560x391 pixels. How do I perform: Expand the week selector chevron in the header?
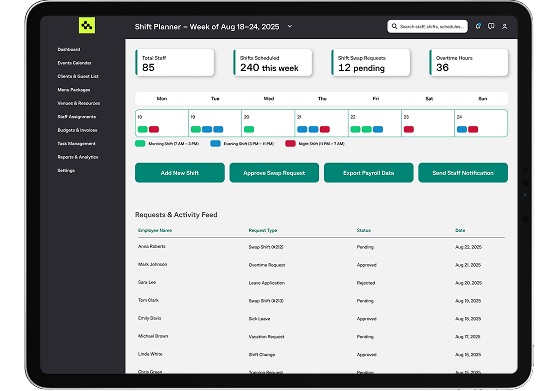click(x=290, y=26)
